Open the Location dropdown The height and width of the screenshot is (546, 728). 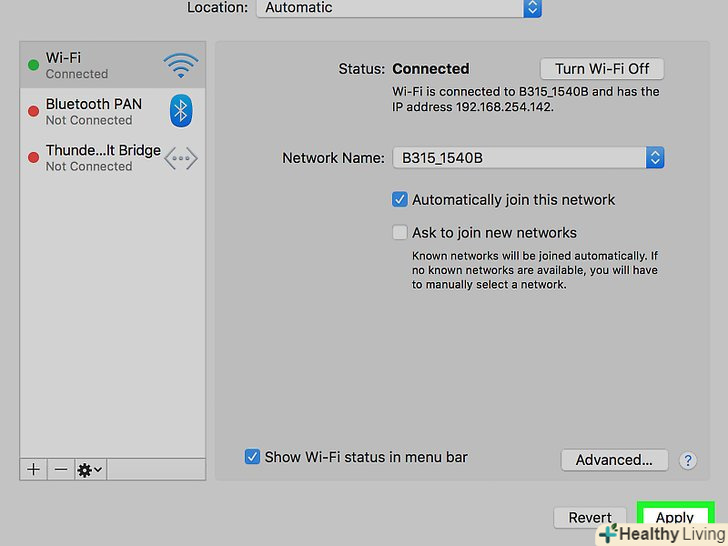[x=399, y=8]
